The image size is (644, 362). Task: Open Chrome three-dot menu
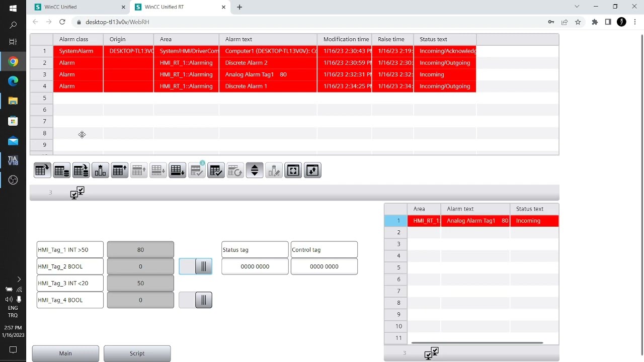[x=635, y=22]
